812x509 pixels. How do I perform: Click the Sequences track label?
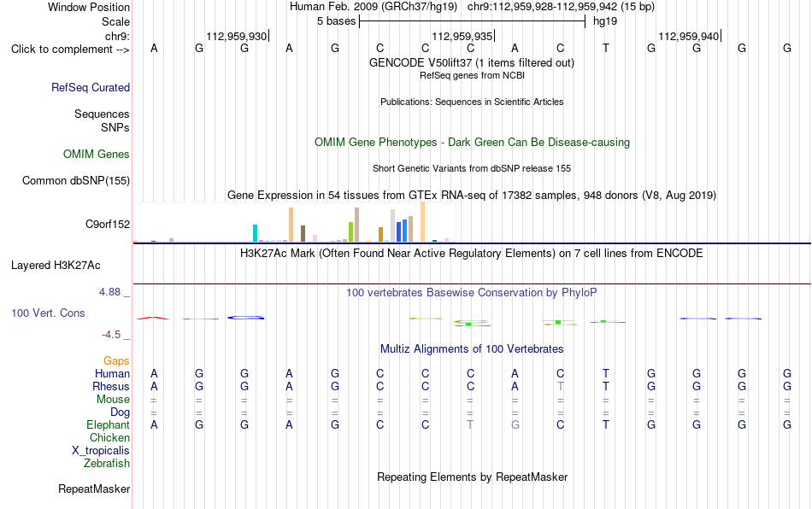pos(102,114)
